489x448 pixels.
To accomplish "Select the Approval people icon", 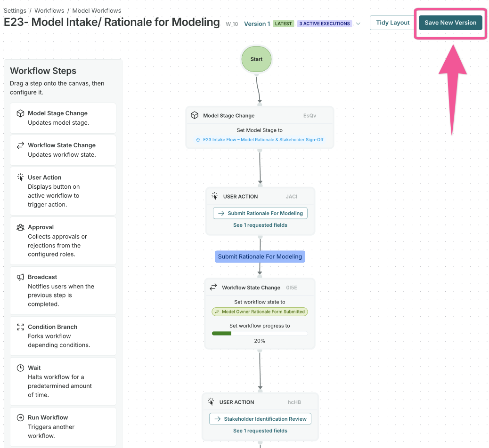I will click(20, 227).
